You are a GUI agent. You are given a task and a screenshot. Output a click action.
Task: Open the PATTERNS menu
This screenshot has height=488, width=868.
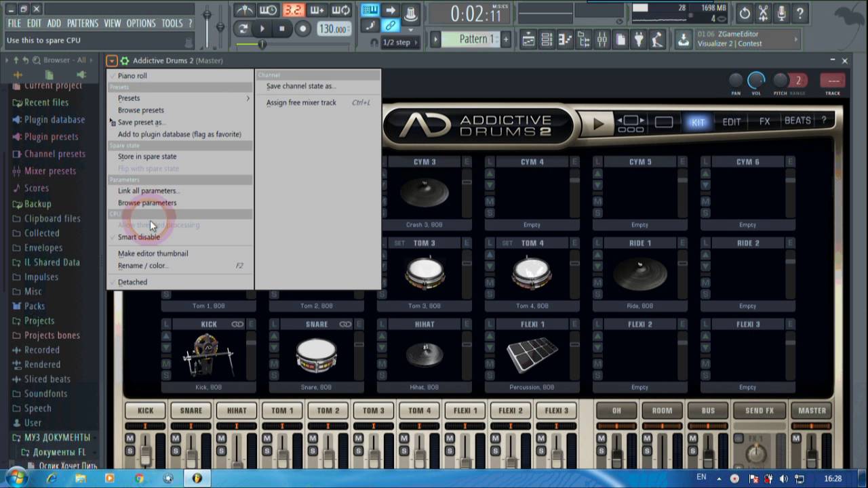(82, 23)
